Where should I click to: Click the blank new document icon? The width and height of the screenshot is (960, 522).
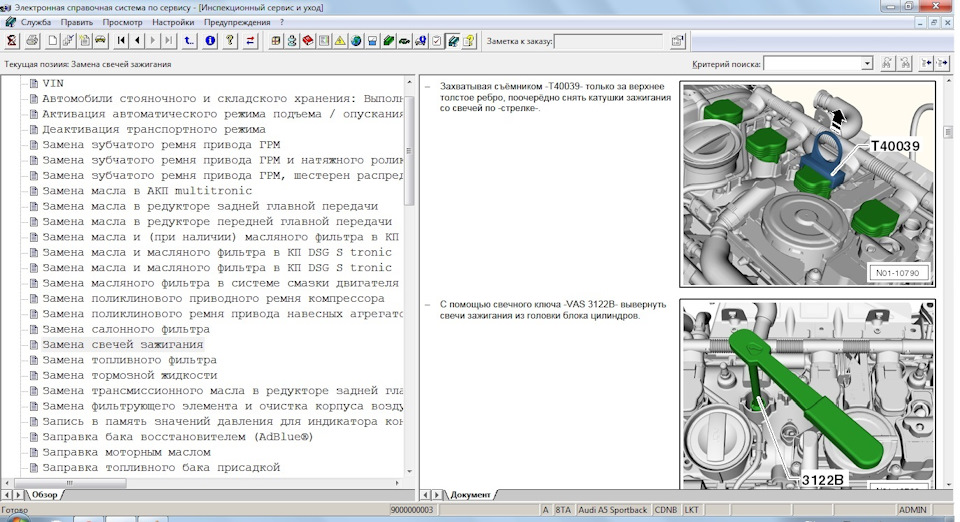click(53, 41)
